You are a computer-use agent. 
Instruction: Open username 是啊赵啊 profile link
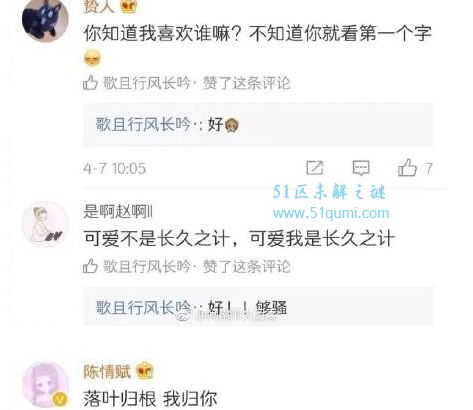pos(118,212)
